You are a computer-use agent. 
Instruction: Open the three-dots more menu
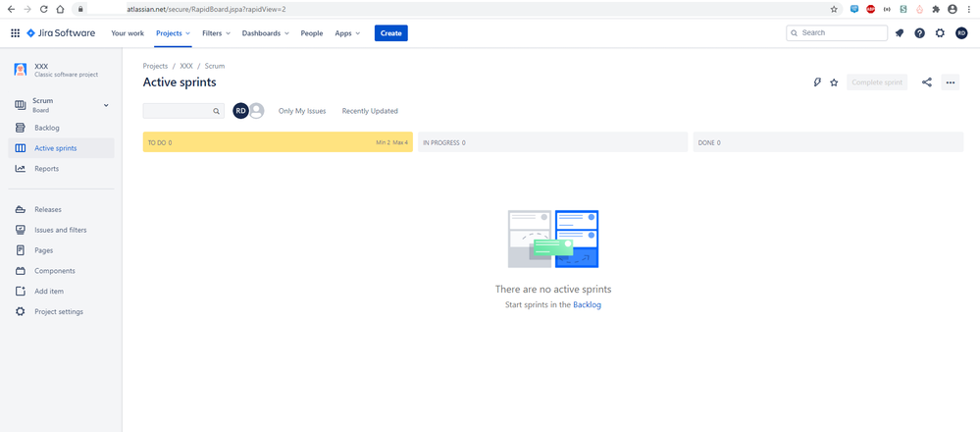[950, 82]
